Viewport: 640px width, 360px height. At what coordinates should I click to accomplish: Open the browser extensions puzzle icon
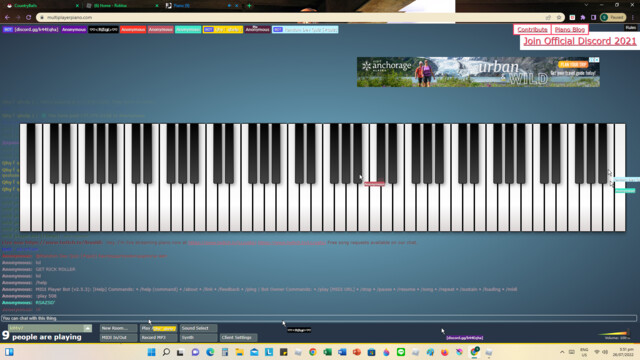coord(583,18)
